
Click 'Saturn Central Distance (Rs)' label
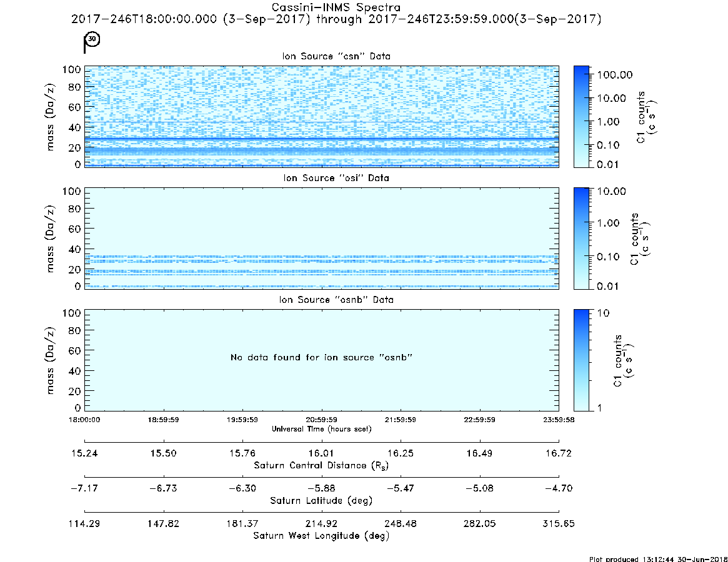[321, 465]
